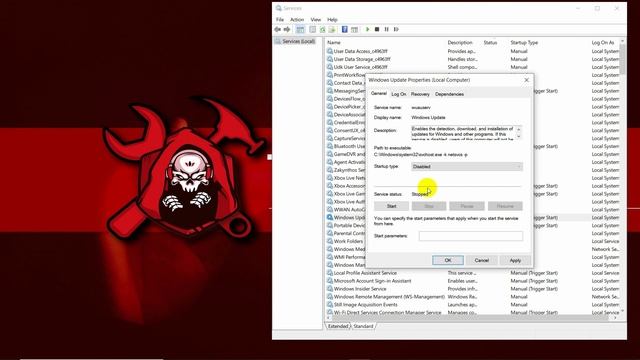Click the Back arrow in Services toolbar
Viewport: 640px width, 360px height.
(278, 29)
